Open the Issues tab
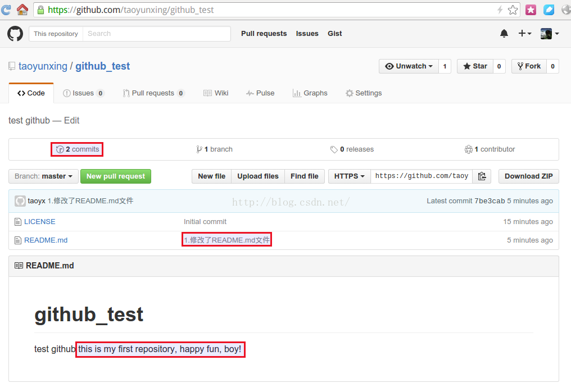 83,93
